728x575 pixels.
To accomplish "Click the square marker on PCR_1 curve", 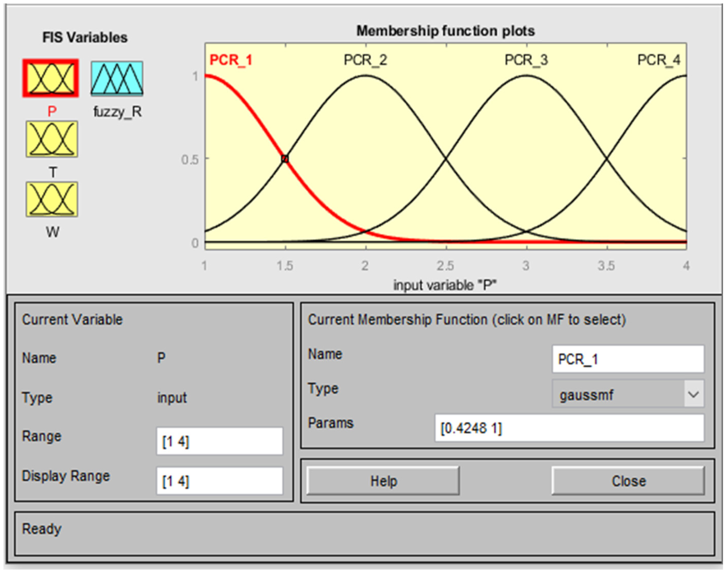I will pos(285,159).
